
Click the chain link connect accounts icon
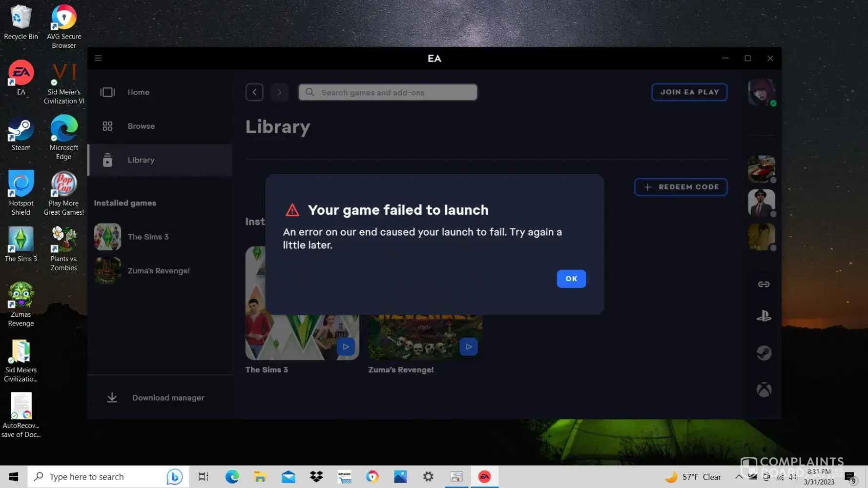[764, 284]
